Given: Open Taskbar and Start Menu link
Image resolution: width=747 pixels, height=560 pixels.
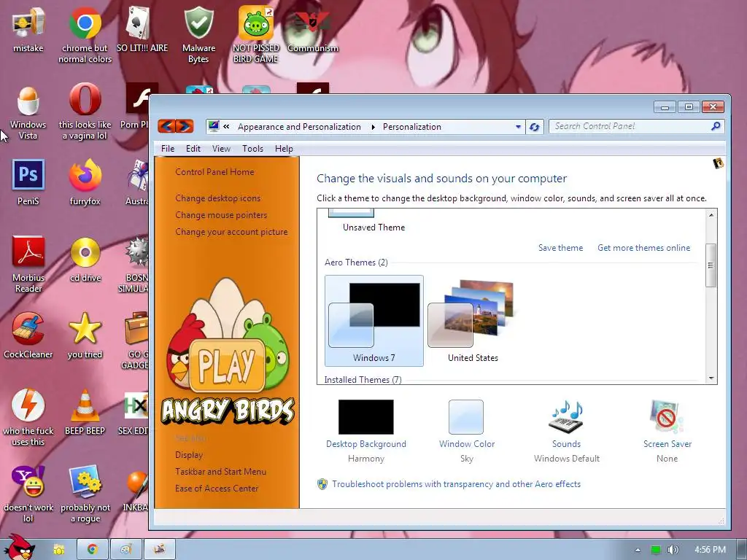Looking at the screenshot, I should click(x=220, y=472).
